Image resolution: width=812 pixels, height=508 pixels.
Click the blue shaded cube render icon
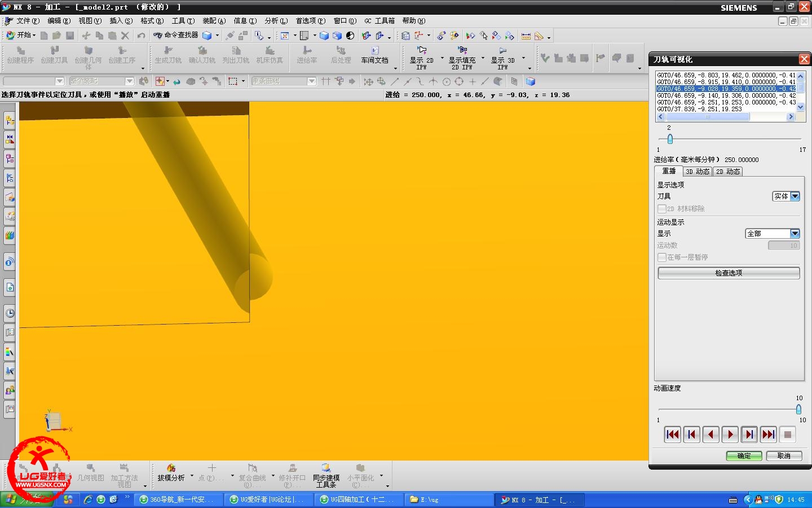coord(324,36)
